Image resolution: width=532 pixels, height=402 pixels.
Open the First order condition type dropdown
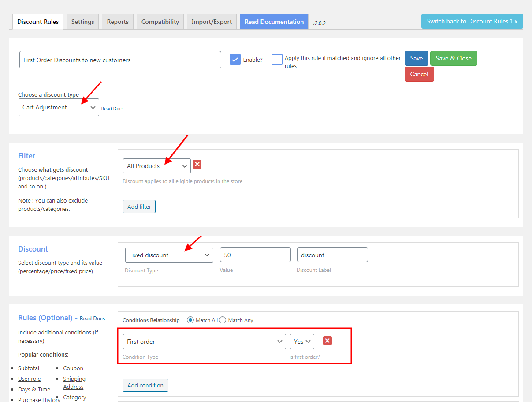click(205, 342)
